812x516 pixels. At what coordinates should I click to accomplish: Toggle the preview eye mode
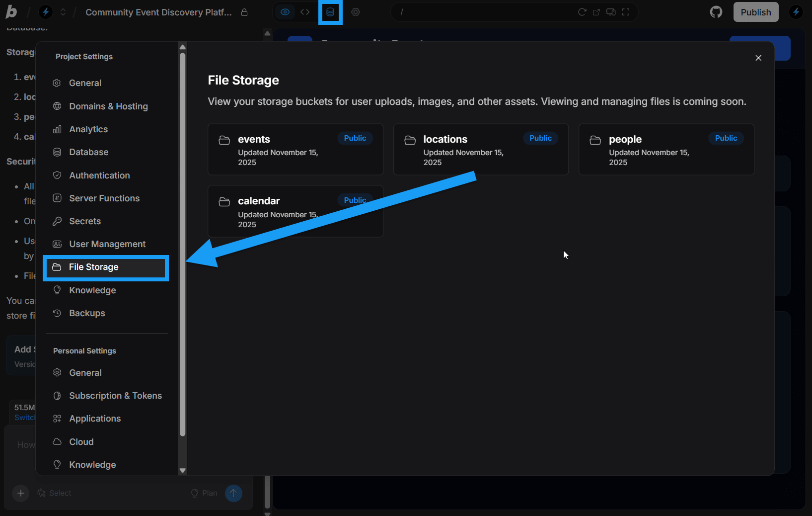coord(285,12)
